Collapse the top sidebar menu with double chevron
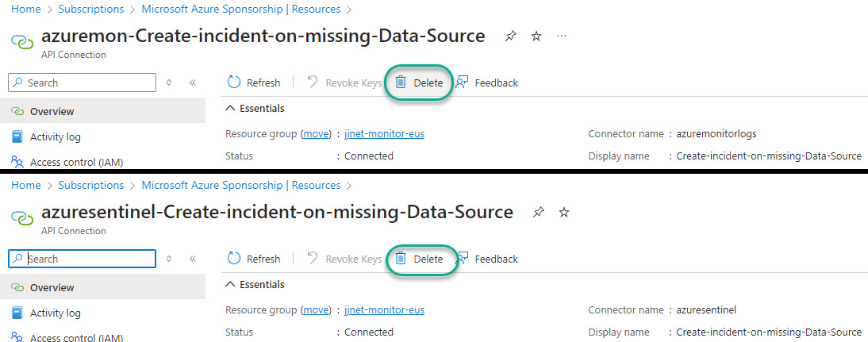 point(192,83)
